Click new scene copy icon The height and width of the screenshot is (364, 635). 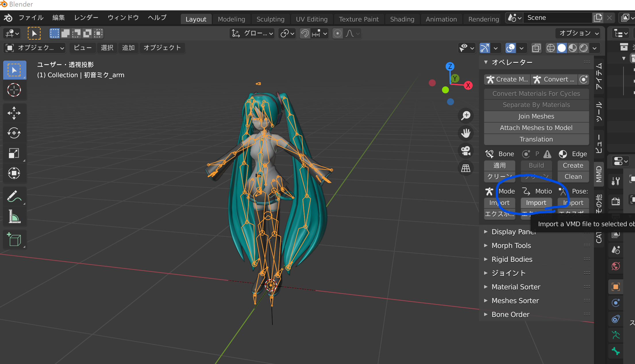pyautogui.click(x=598, y=18)
